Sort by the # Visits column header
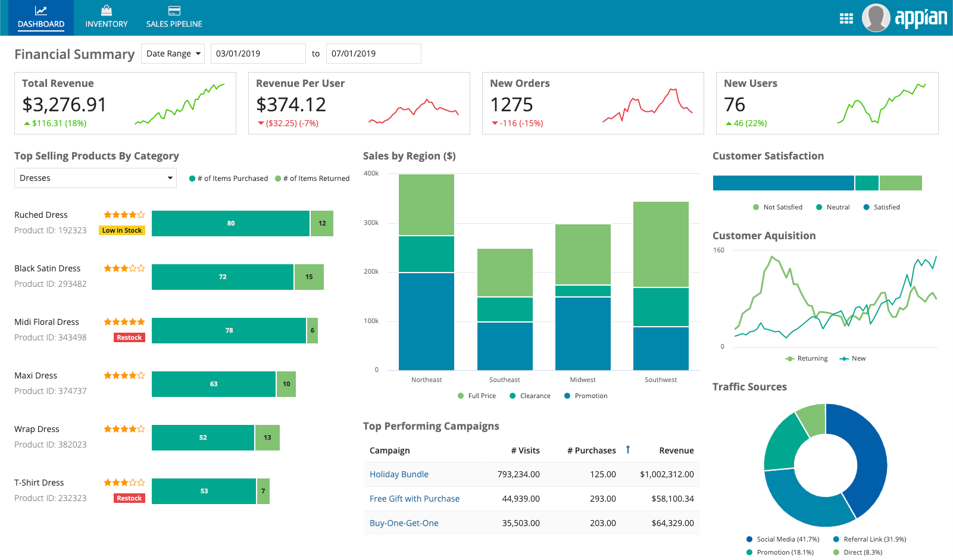The image size is (953, 560). 526,450
